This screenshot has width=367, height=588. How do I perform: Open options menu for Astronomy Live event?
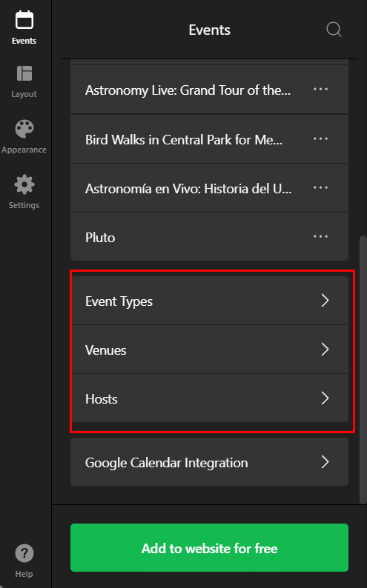(320, 90)
